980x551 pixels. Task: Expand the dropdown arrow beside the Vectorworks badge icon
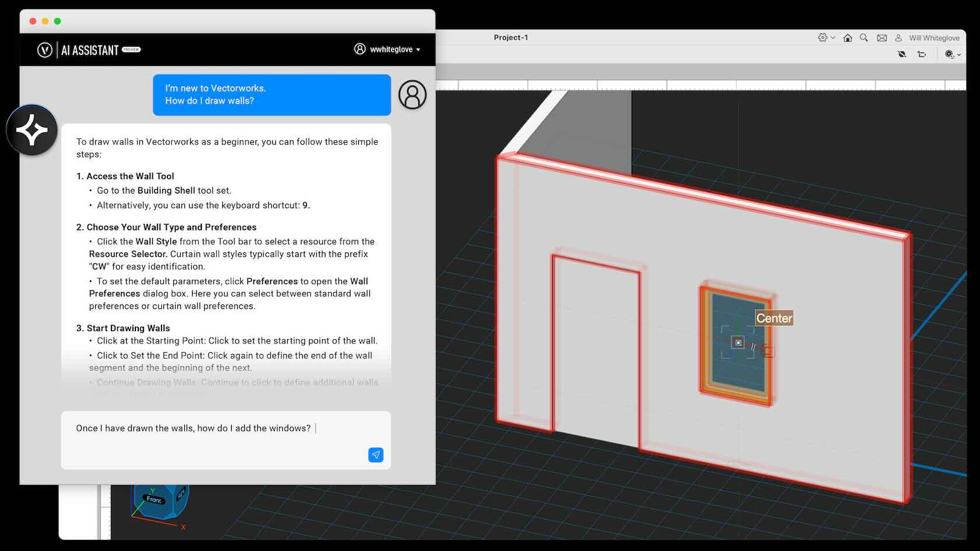tap(959, 55)
